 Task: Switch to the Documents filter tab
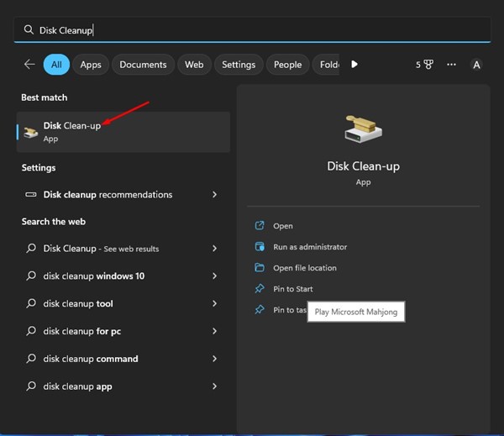click(143, 65)
